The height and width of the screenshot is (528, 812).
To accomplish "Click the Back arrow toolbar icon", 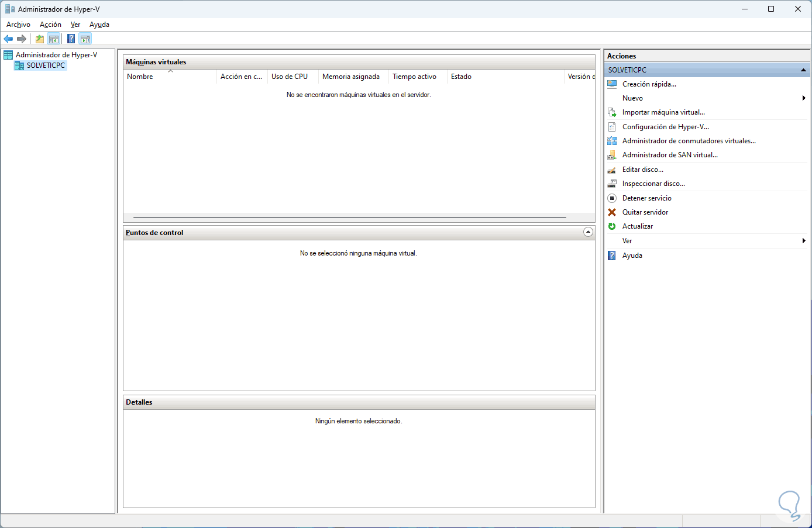I will pyautogui.click(x=8, y=39).
